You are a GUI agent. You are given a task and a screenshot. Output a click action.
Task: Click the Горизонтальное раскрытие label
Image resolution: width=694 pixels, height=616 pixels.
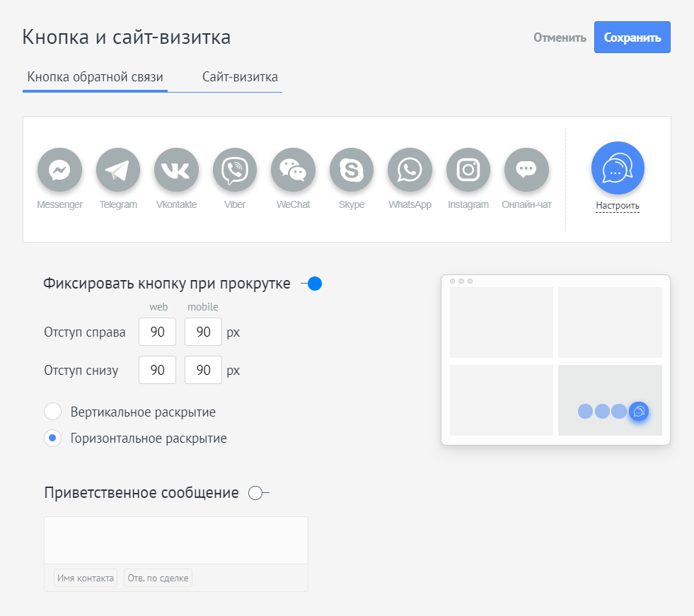click(x=149, y=438)
